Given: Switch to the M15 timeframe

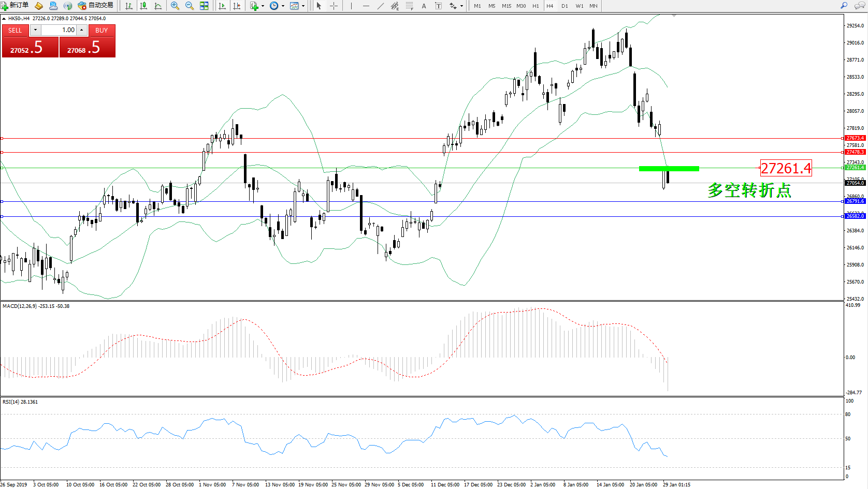Looking at the screenshot, I should pyautogui.click(x=506, y=6).
